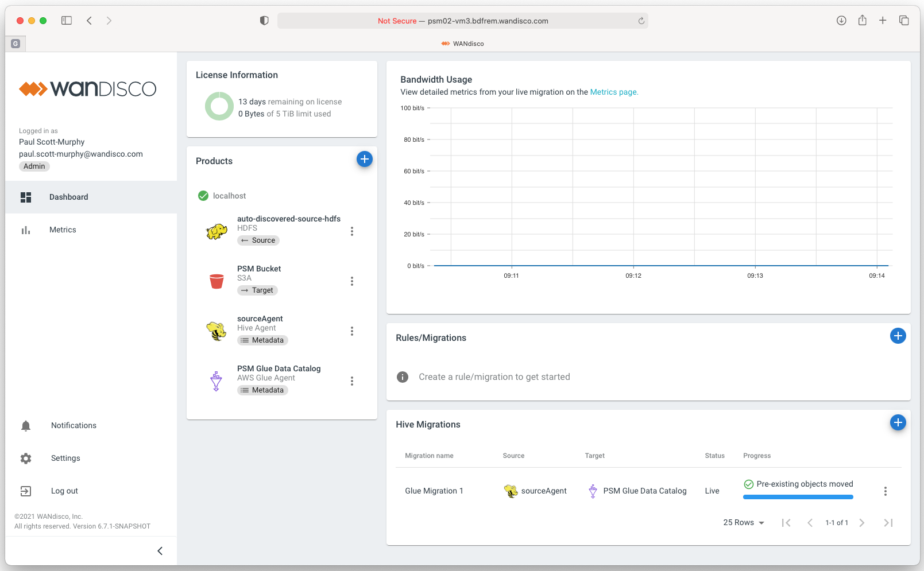Click the Safari share button
924x571 pixels.
pos(862,21)
